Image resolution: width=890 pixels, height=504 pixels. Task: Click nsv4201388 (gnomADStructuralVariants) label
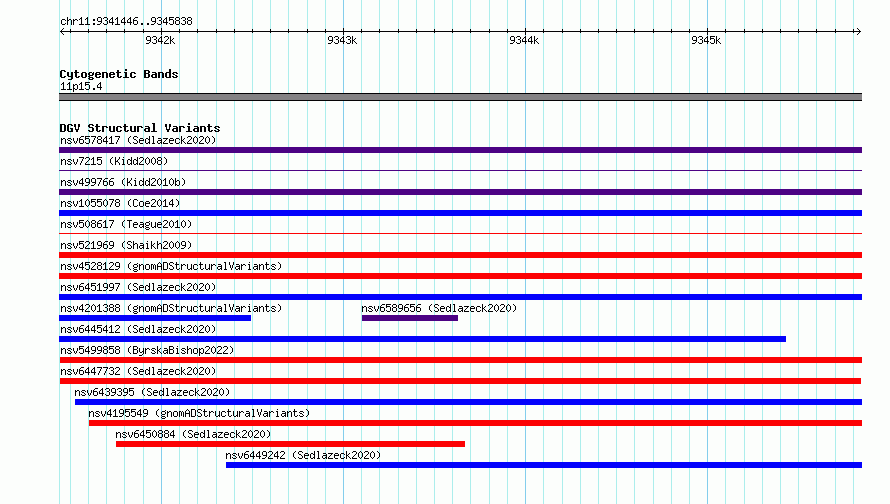point(171,308)
